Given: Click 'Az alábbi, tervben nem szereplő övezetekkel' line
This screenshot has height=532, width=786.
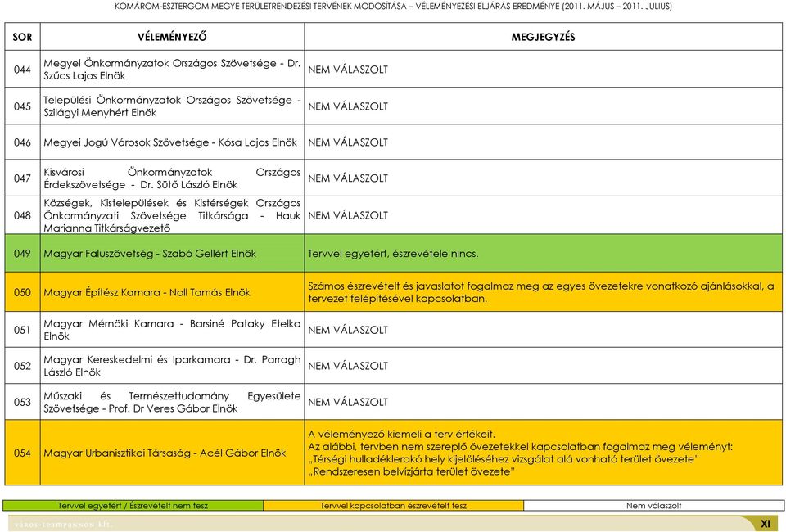Looking at the screenshot, I should pyautogui.click(x=521, y=446).
